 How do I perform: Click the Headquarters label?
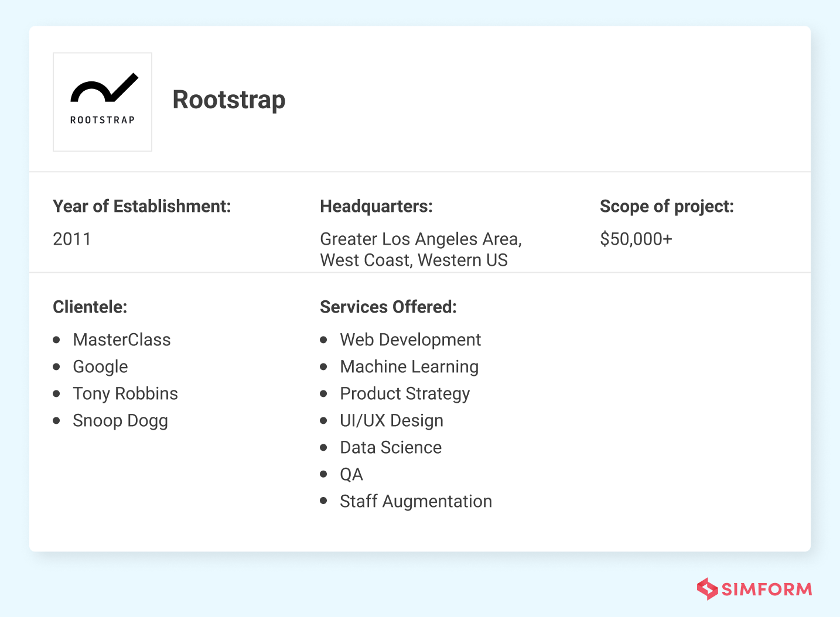pos(376,206)
